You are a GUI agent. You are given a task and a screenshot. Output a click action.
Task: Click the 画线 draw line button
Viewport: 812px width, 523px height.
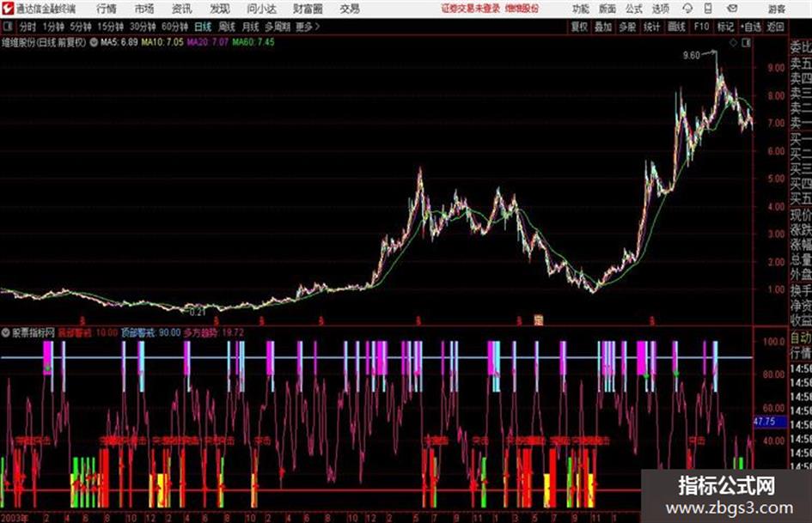click(x=676, y=27)
